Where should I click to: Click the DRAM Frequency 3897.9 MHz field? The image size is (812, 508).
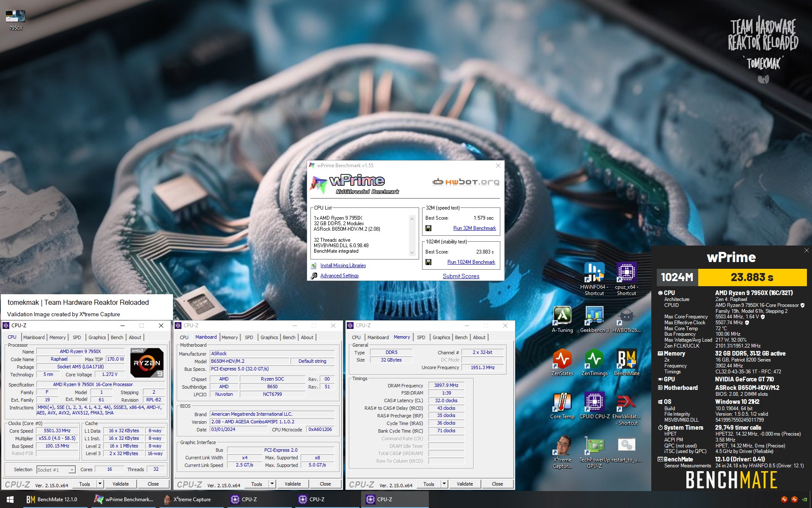(x=446, y=386)
